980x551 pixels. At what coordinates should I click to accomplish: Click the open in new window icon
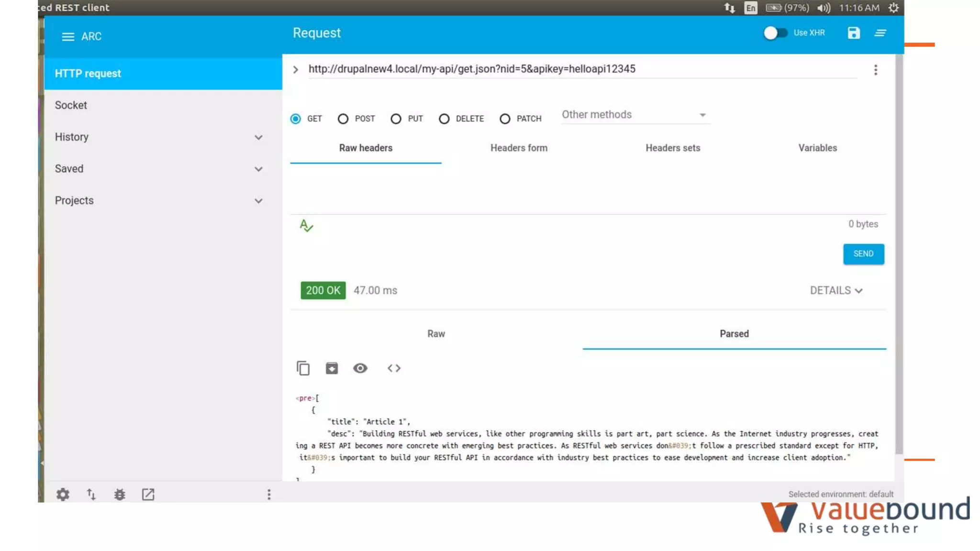pos(148,494)
